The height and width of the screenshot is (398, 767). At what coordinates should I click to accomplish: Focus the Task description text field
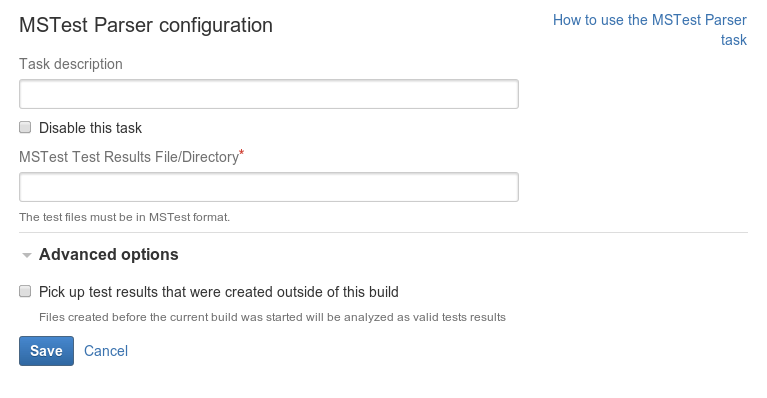coord(269,94)
